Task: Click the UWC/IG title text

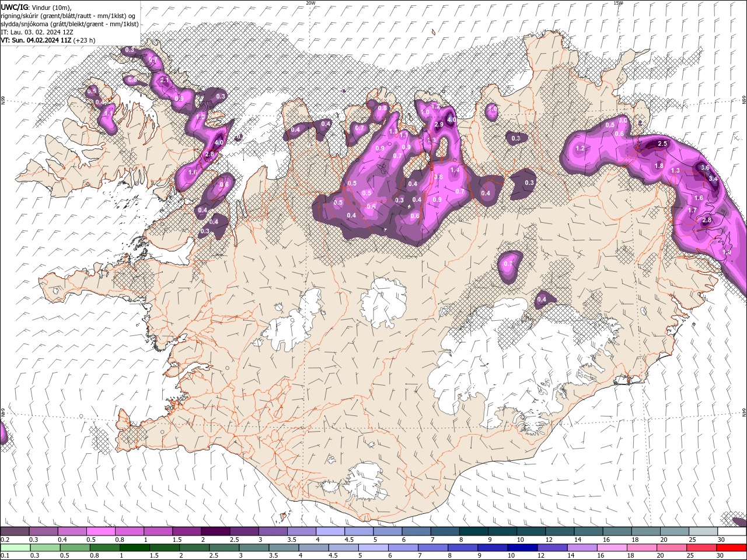Action: pyautogui.click(x=13, y=7)
